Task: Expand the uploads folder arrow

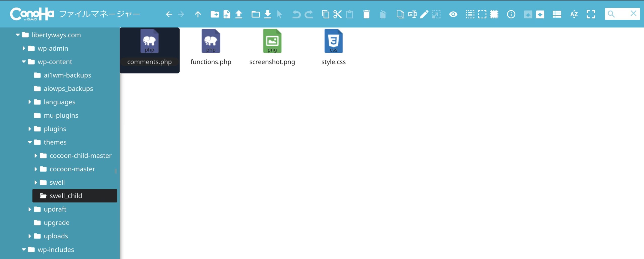Action: pos(30,236)
